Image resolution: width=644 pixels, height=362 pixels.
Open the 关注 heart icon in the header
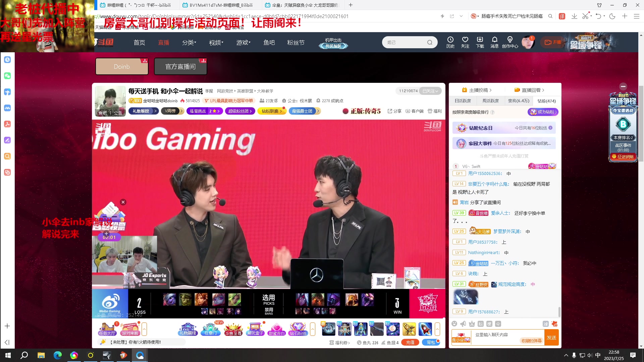[465, 42]
